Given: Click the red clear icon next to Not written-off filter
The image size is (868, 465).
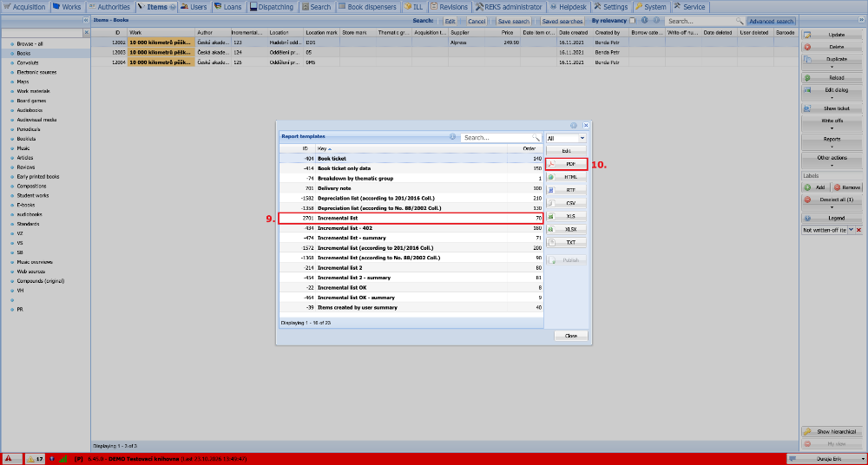Looking at the screenshot, I should (x=859, y=230).
